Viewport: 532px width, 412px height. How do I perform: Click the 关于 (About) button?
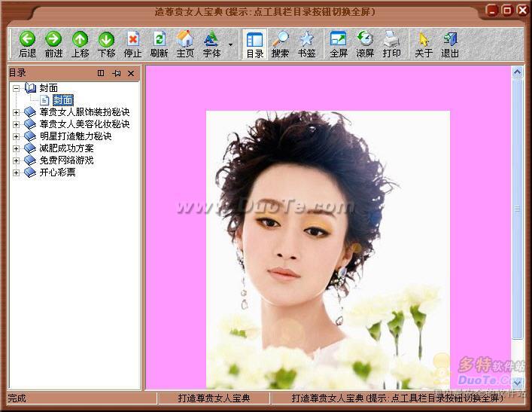[424, 44]
